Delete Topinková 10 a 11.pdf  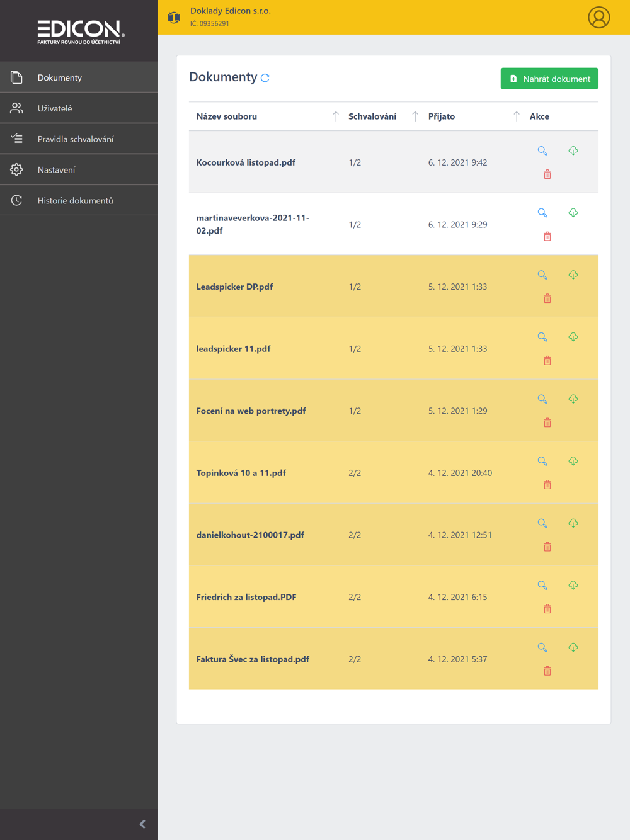(547, 485)
